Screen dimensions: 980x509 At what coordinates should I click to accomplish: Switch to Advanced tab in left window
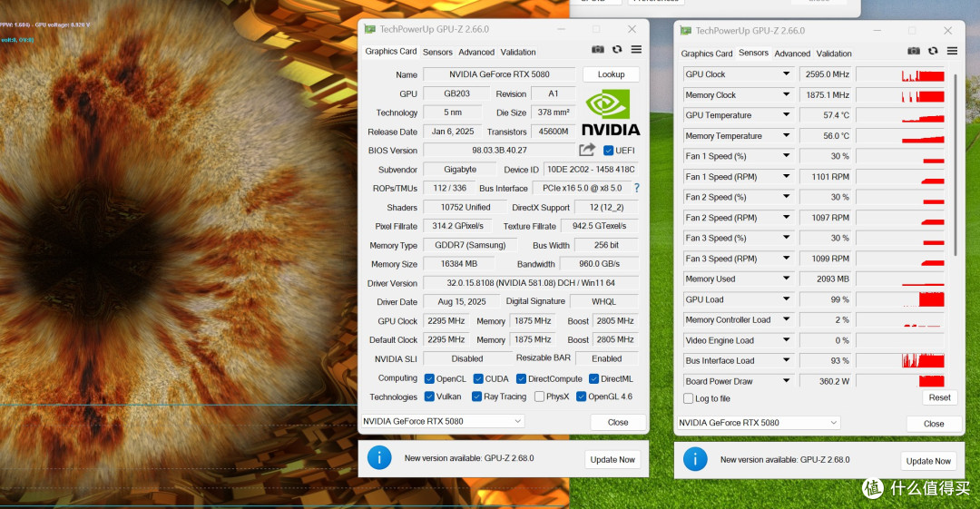[x=476, y=52]
